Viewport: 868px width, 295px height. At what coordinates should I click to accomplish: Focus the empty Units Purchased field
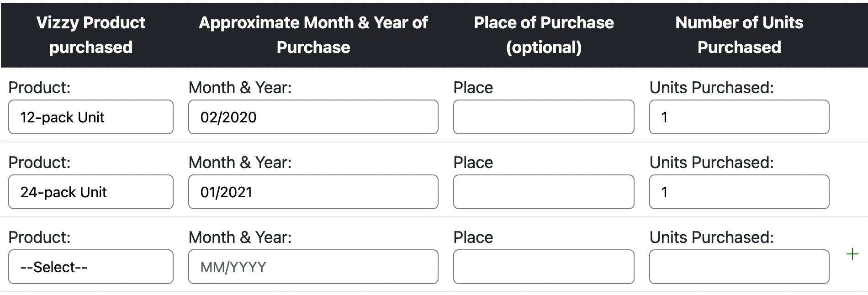739,267
